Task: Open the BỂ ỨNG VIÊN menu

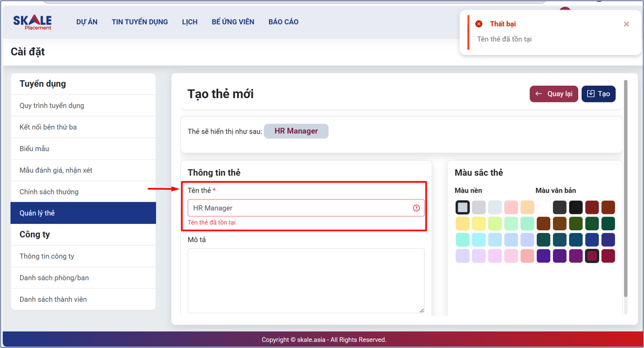Action: pyautogui.click(x=233, y=22)
